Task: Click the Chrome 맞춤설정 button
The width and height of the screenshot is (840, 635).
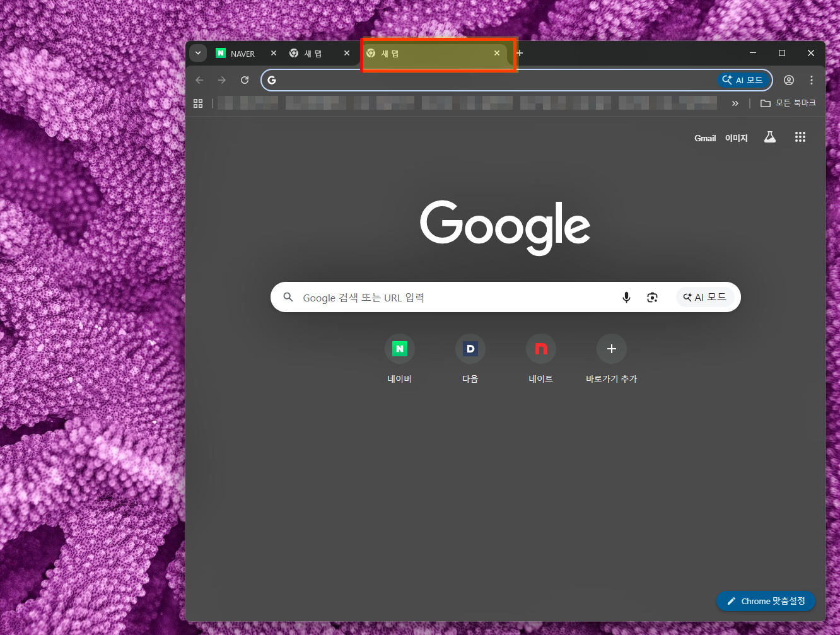Action: coord(766,601)
